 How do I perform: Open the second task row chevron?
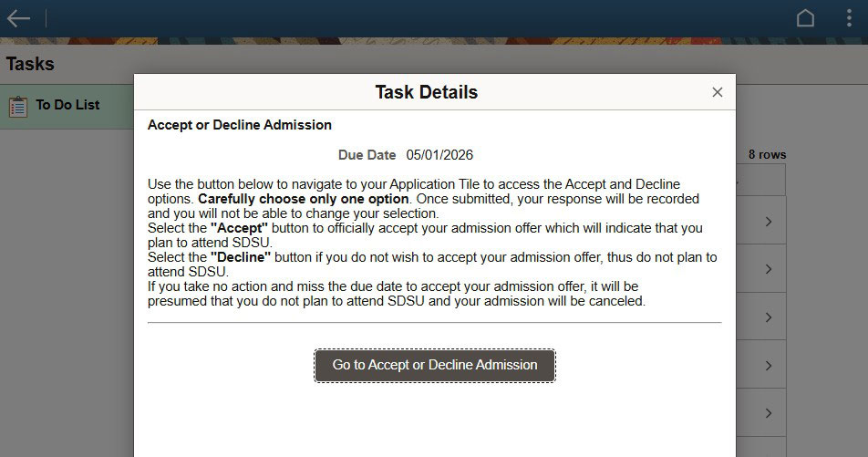point(769,270)
